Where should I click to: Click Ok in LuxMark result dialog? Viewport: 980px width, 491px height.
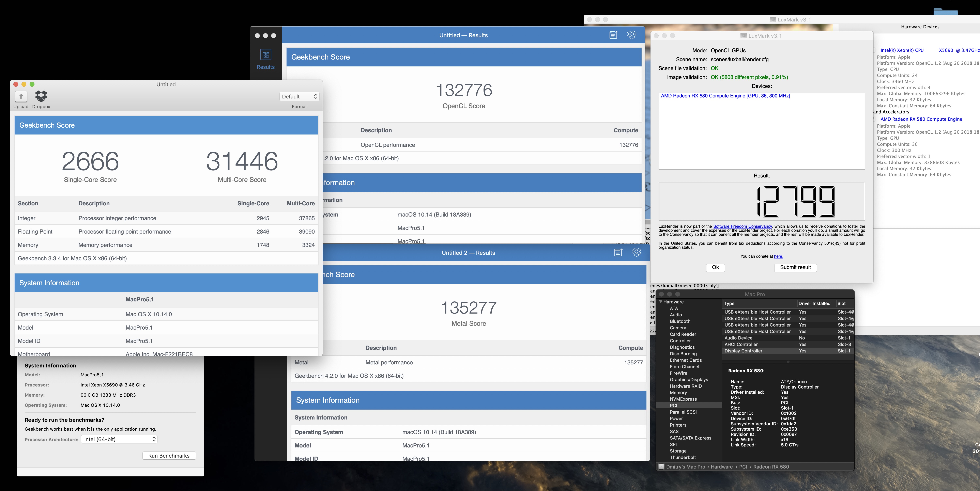click(x=715, y=267)
